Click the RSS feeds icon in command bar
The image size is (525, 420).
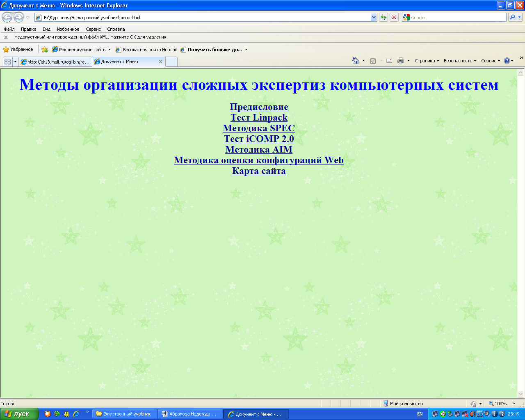tap(373, 61)
